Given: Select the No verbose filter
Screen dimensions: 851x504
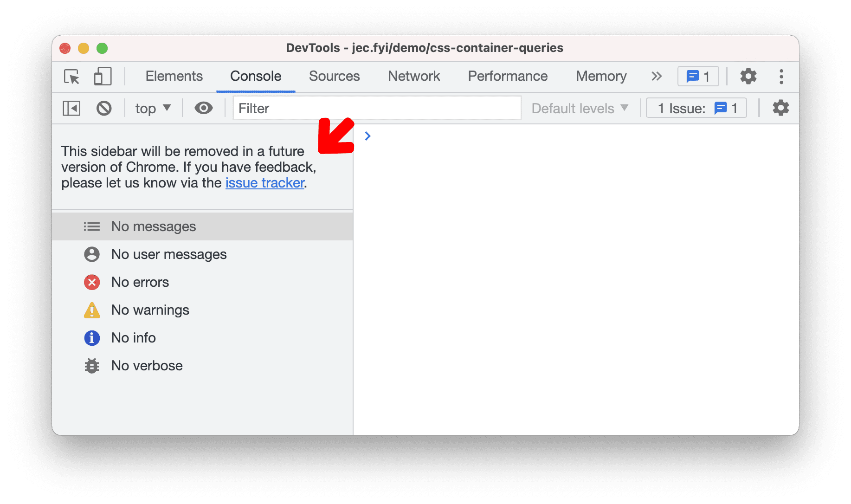Looking at the screenshot, I should (147, 366).
